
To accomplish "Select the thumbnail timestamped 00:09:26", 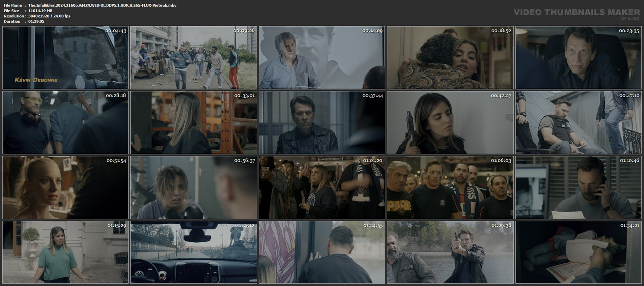I will tap(194, 57).
